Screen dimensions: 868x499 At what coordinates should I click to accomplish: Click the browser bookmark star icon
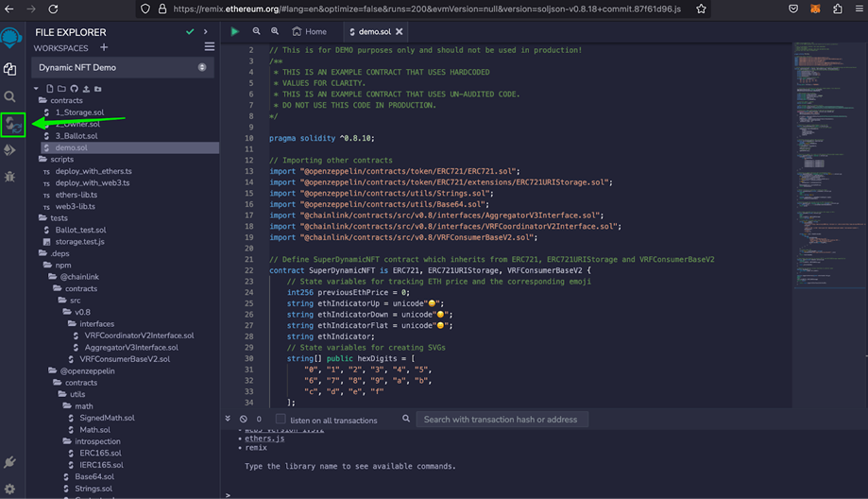point(701,9)
